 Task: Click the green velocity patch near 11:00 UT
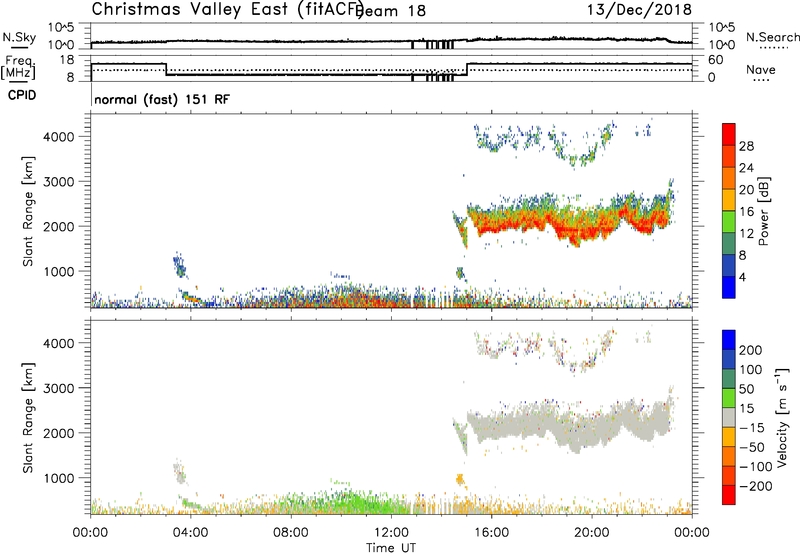[362, 502]
